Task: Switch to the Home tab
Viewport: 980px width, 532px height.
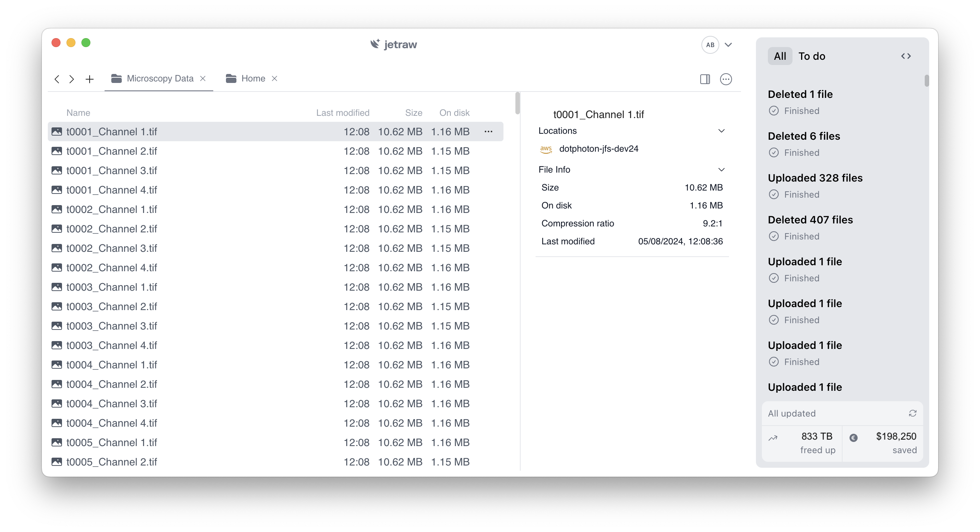Action: click(x=253, y=78)
